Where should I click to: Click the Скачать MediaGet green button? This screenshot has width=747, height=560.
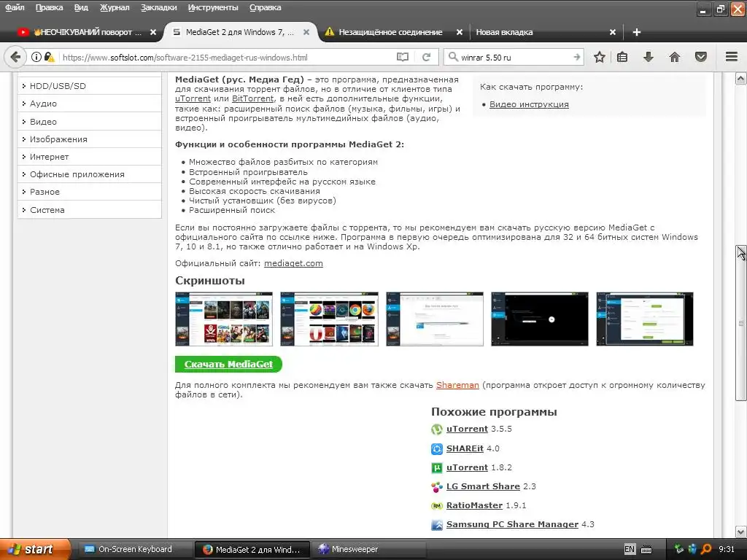pos(228,365)
